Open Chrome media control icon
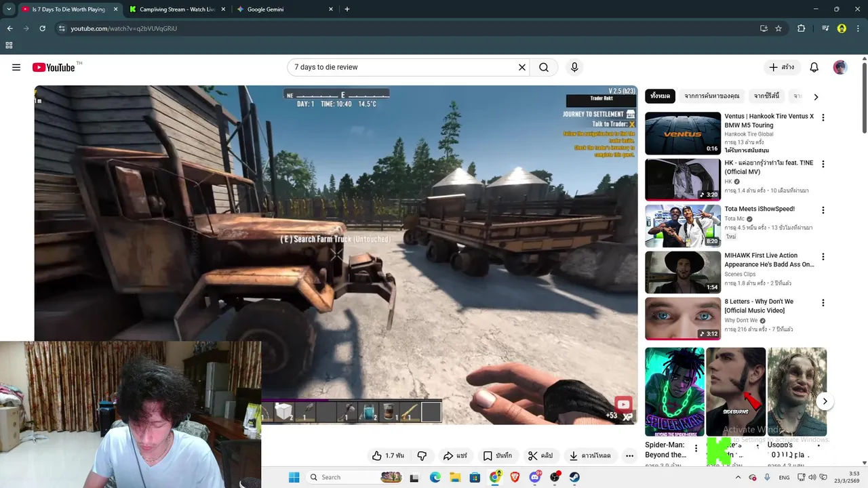The height and width of the screenshot is (488, 868). (x=825, y=28)
